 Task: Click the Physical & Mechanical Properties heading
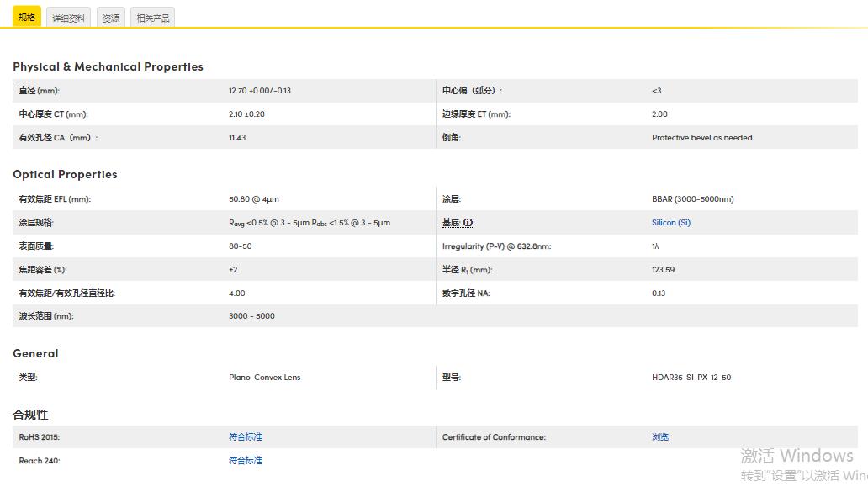pos(108,66)
